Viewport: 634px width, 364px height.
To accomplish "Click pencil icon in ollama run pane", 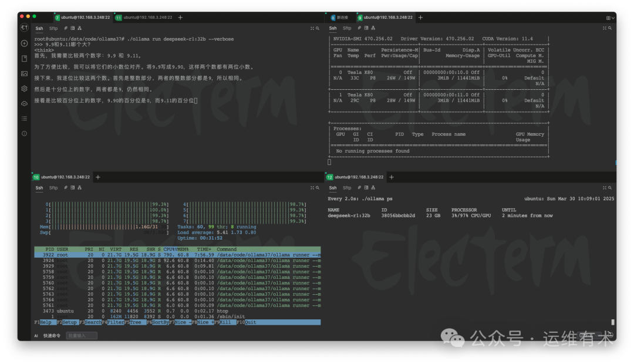I will point(66,28).
